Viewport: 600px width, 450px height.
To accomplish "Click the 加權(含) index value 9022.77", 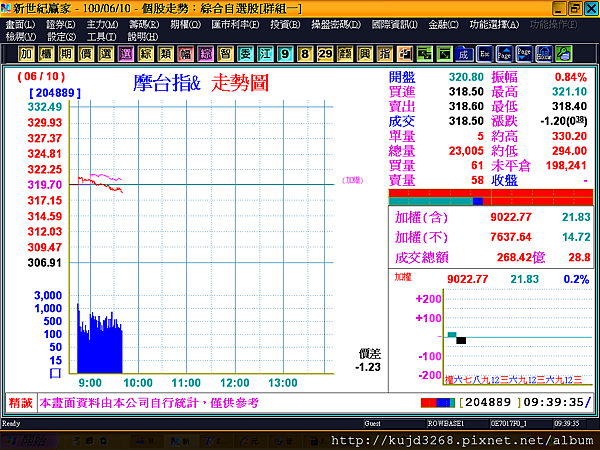I will pos(511,217).
